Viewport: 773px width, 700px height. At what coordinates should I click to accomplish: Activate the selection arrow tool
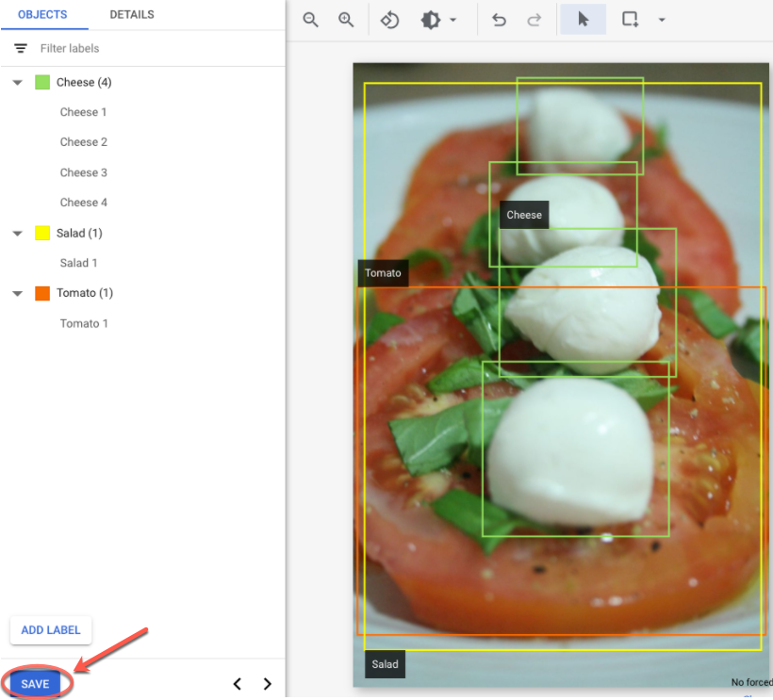(x=582, y=19)
